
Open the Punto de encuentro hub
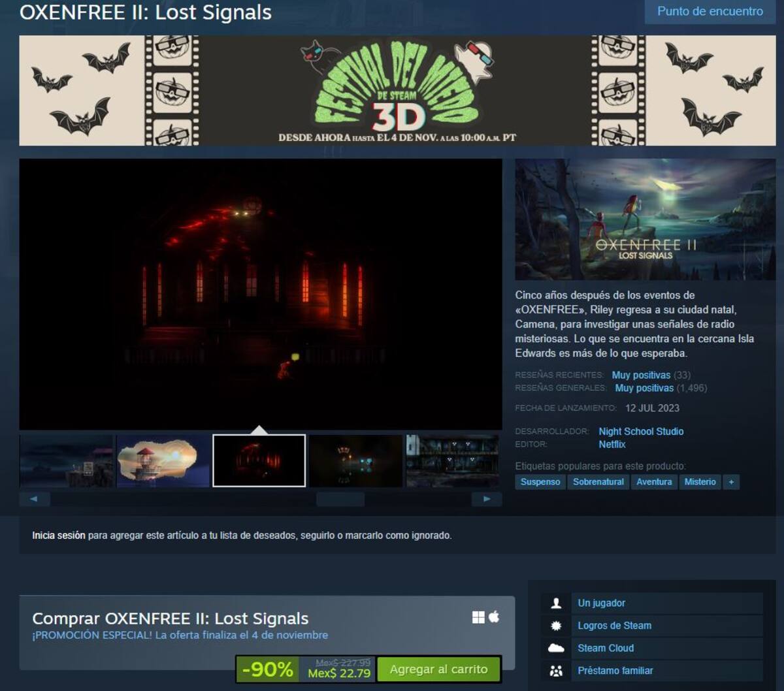710,12
